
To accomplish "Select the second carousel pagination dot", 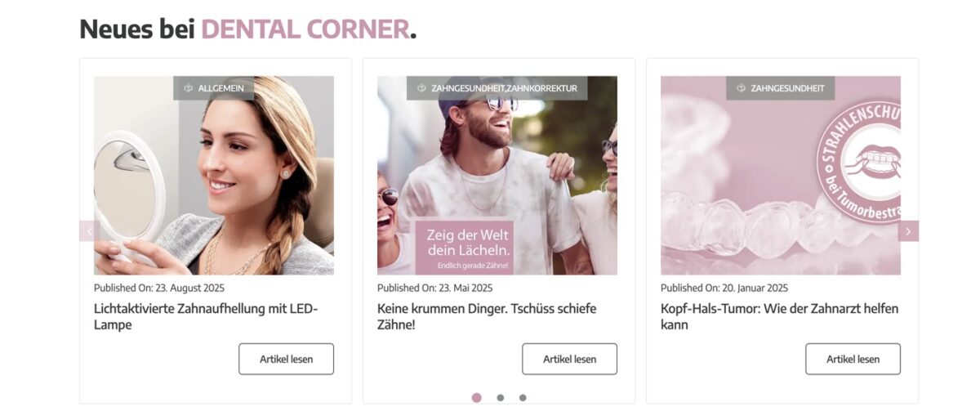I will [x=500, y=398].
